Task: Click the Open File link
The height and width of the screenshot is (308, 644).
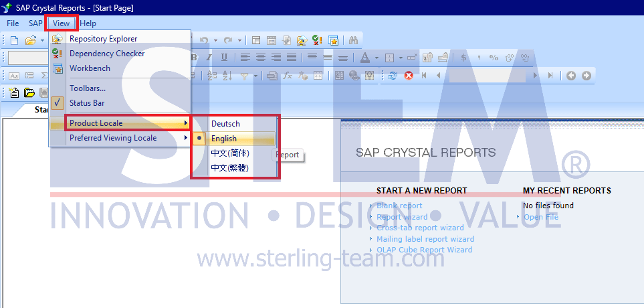Action: (x=540, y=217)
